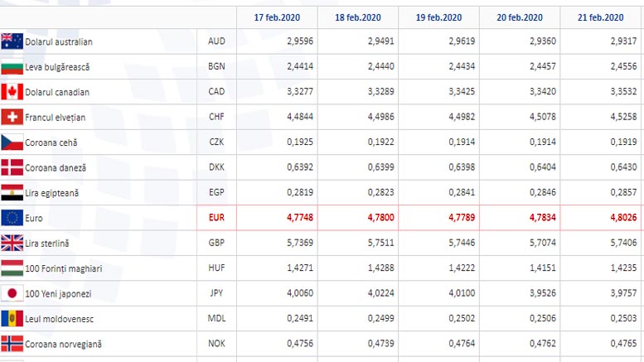Click the Egyptian flag icon
The height and width of the screenshot is (362, 644).
12,192
